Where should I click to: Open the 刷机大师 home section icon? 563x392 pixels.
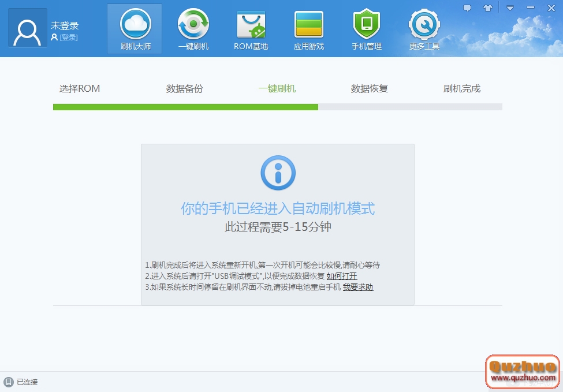(x=134, y=28)
